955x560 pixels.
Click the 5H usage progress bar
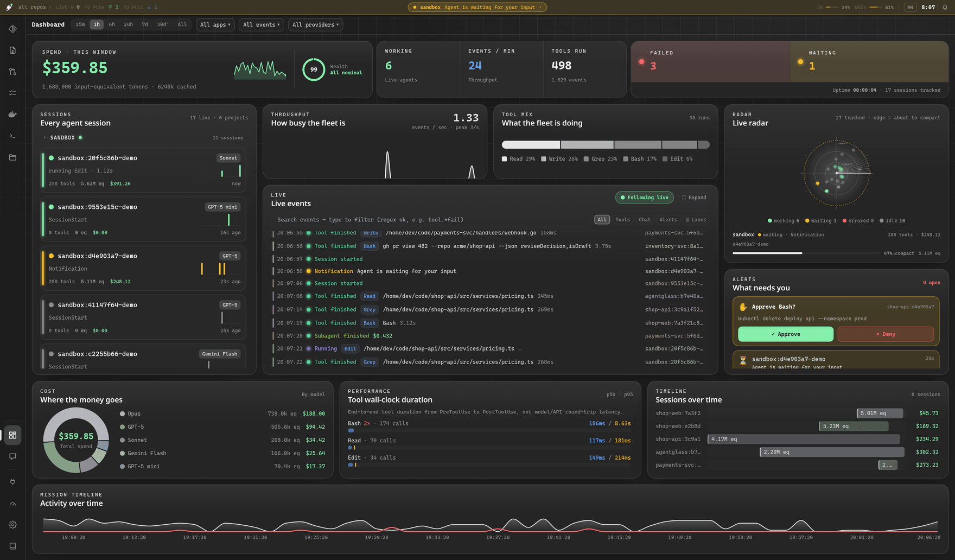tap(832, 7)
